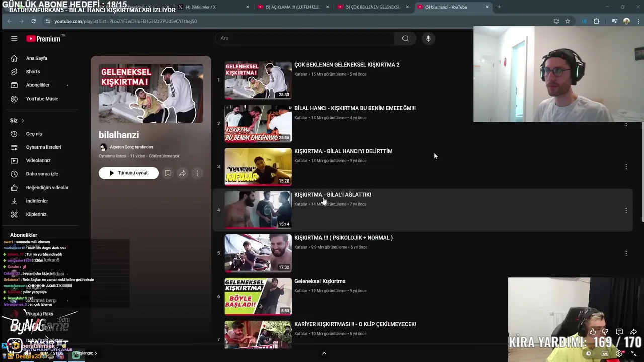Open Geleneksel Kışkırtma video title
The height and width of the screenshot is (362, 644).
pyautogui.click(x=320, y=281)
